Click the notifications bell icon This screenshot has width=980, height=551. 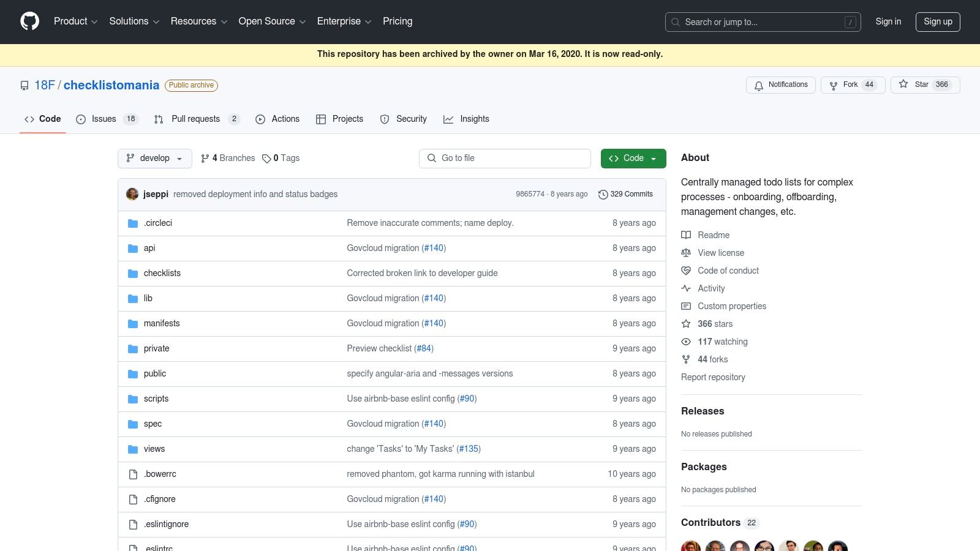(759, 85)
